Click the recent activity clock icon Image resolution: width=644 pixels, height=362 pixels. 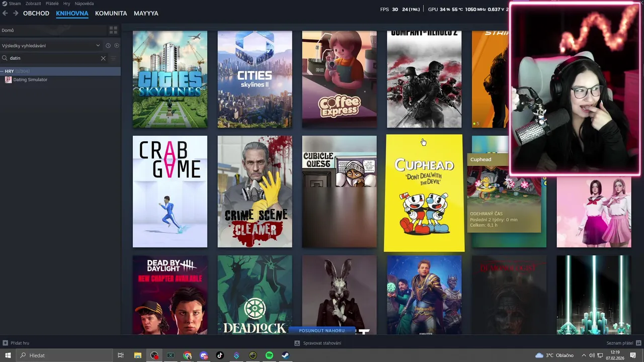tap(108, 45)
